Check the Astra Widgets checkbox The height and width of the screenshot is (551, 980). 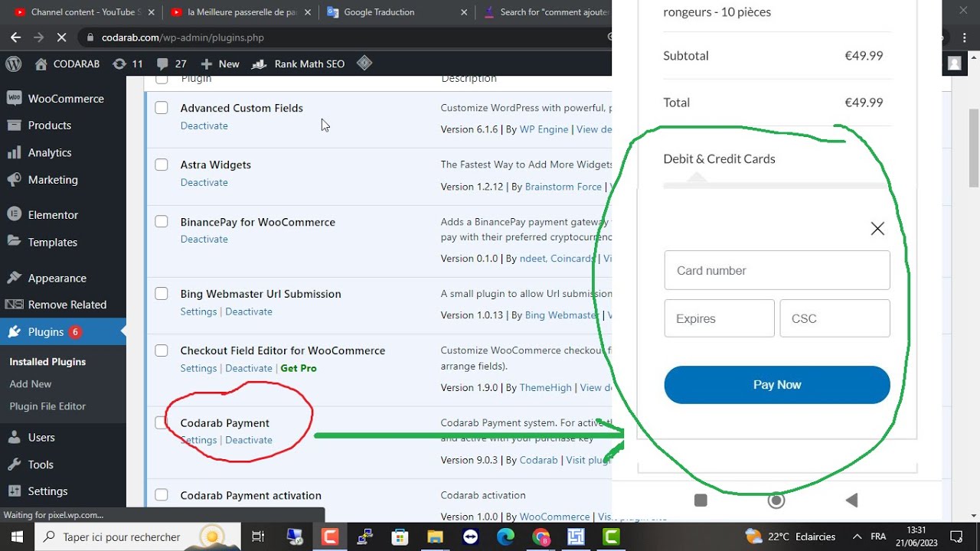(x=162, y=165)
